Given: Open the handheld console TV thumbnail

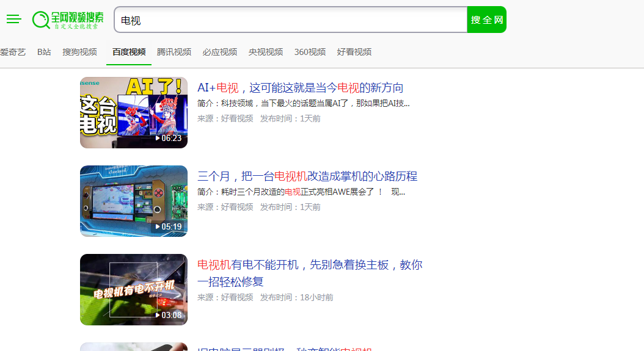Looking at the screenshot, I should coord(134,201).
